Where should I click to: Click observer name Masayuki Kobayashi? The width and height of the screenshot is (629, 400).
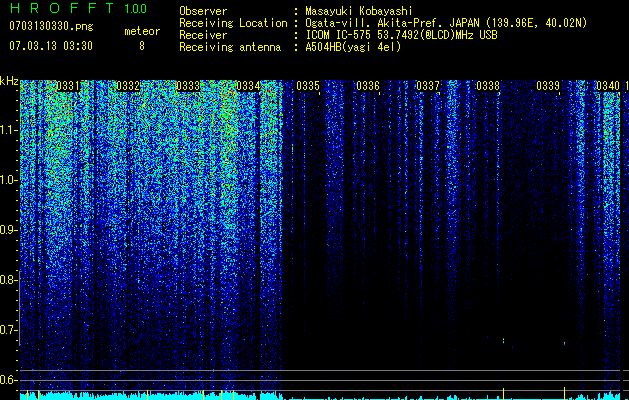point(359,11)
